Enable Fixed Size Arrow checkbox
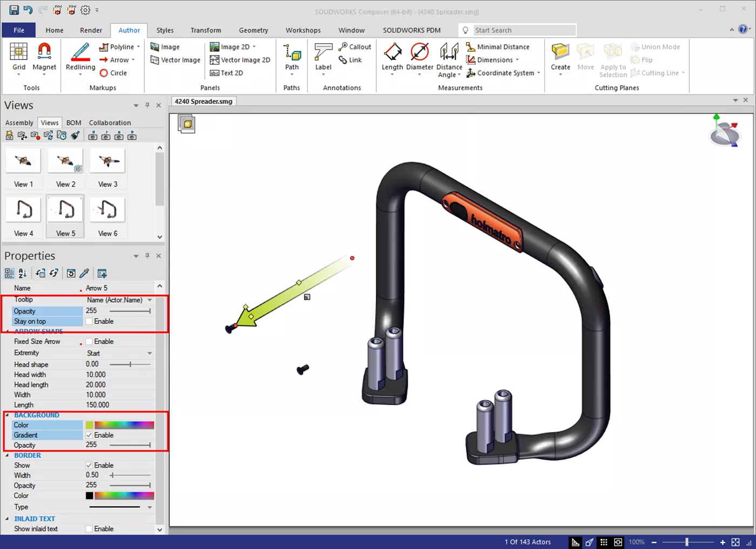The width and height of the screenshot is (756, 549). tap(89, 342)
